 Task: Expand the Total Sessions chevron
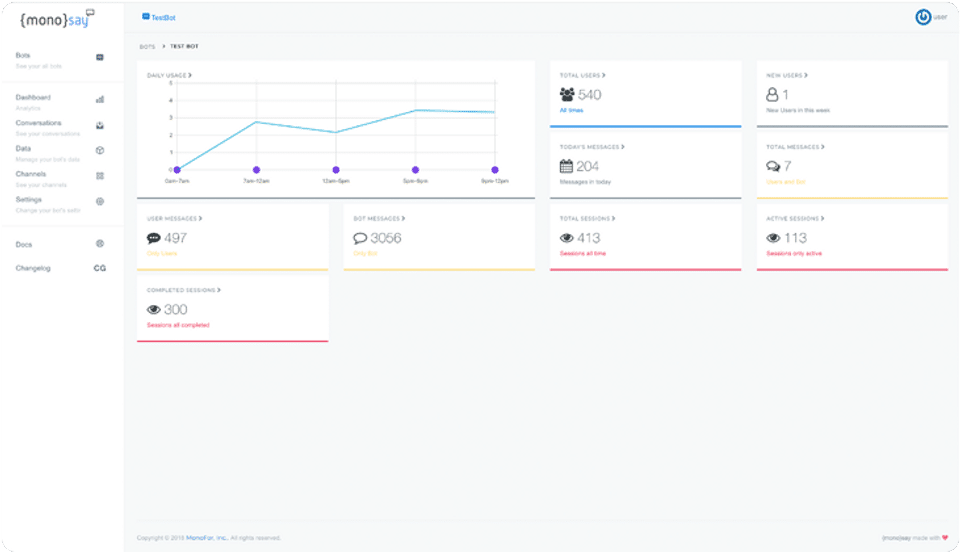pos(613,218)
